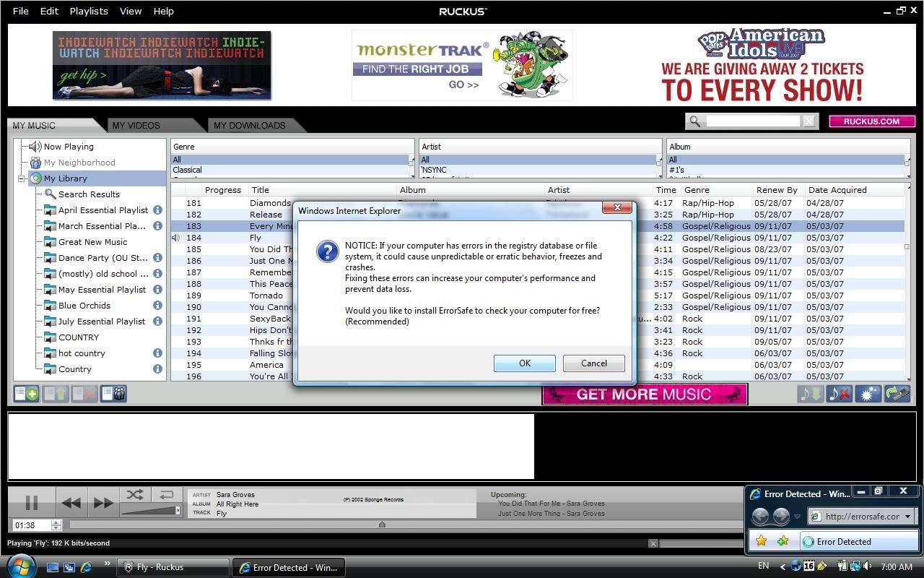The height and width of the screenshot is (578, 924).
Task: Pause the currently playing track
Action: pyautogui.click(x=32, y=502)
